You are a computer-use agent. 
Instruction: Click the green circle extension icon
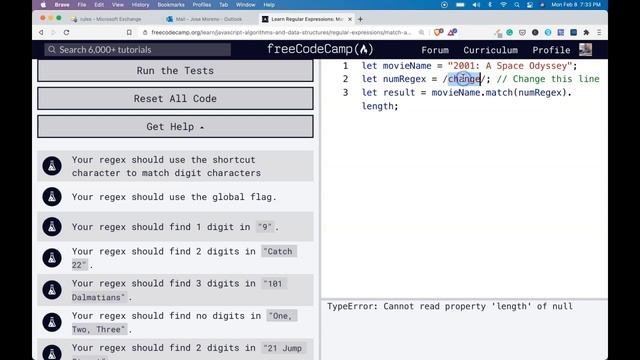(509, 32)
